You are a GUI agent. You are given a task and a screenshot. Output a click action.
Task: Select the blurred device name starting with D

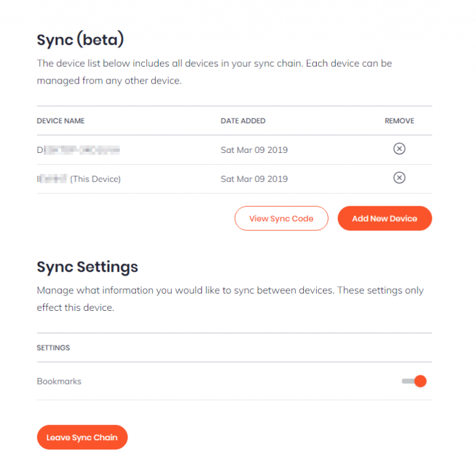[78, 150]
